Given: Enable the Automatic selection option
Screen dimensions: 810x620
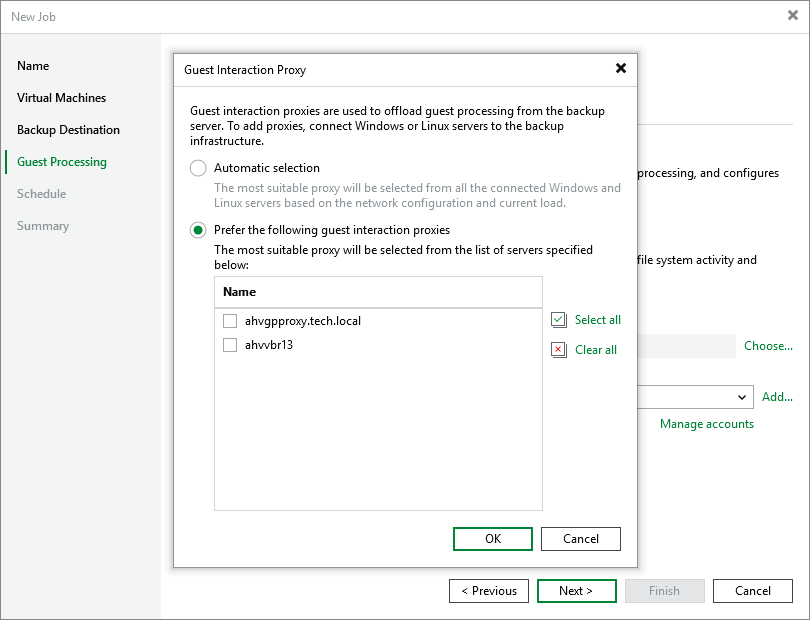Looking at the screenshot, I should pos(197,168).
